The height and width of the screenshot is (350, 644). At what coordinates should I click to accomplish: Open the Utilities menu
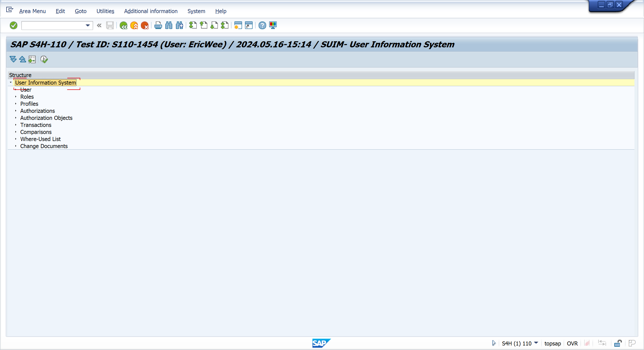[105, 11]
